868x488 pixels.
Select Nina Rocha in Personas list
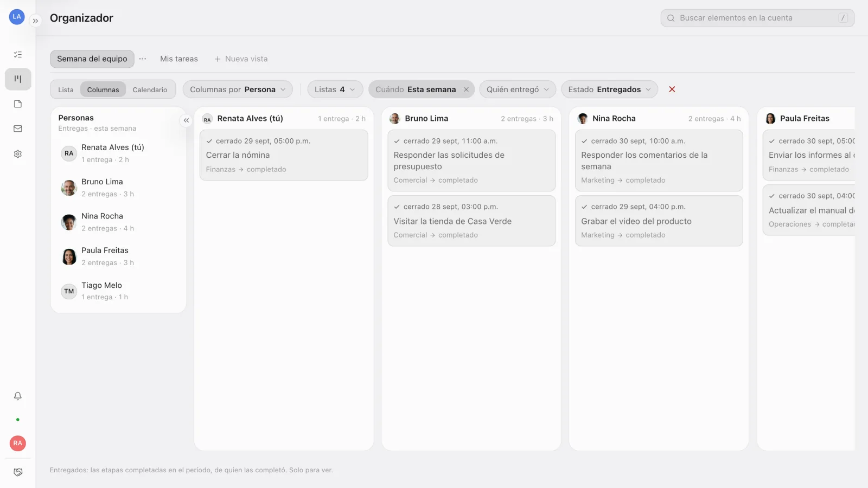click(118, 222)
